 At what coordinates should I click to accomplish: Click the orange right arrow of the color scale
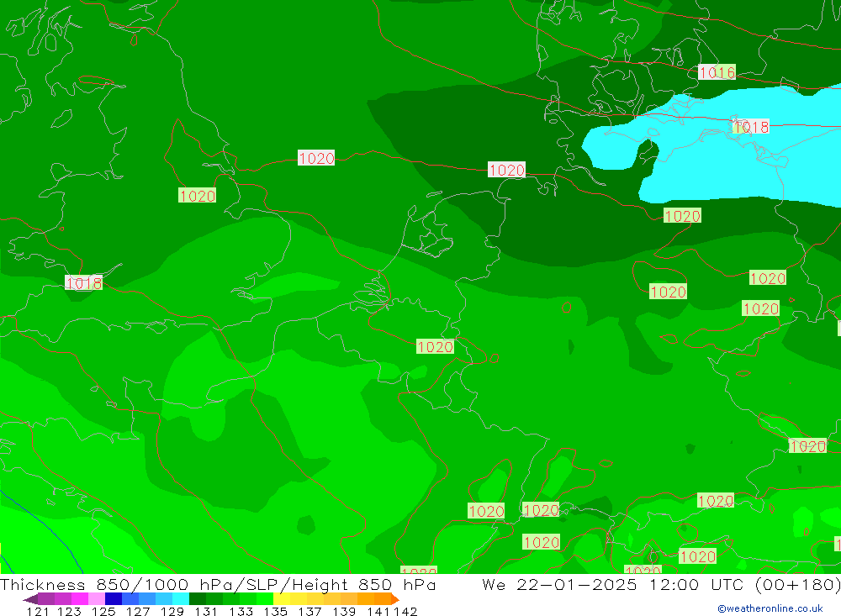394,599
